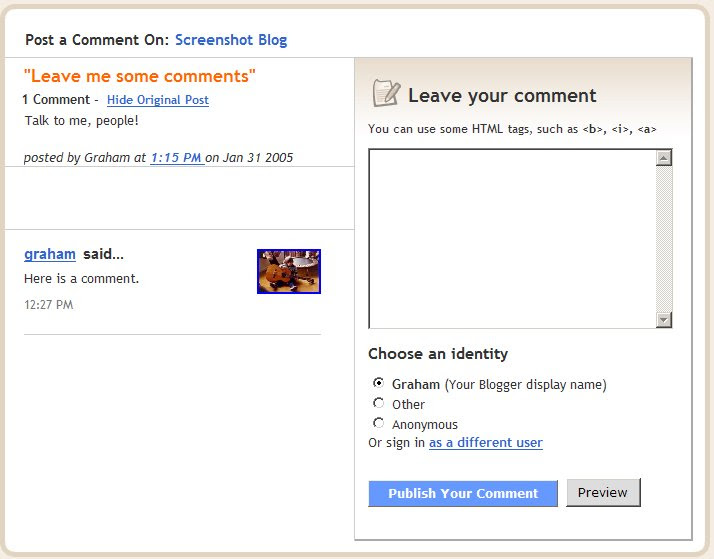The width and height of the screenshot is (714, 559).
Task: Collapse post via Hide Original Post
Action: (x=158, y=100)
